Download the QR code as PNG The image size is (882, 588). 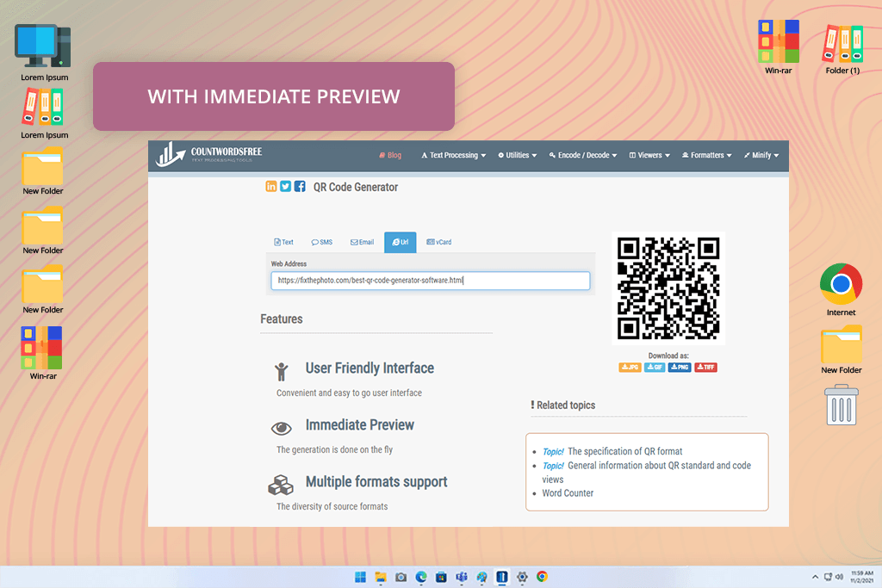coord(680,367)
